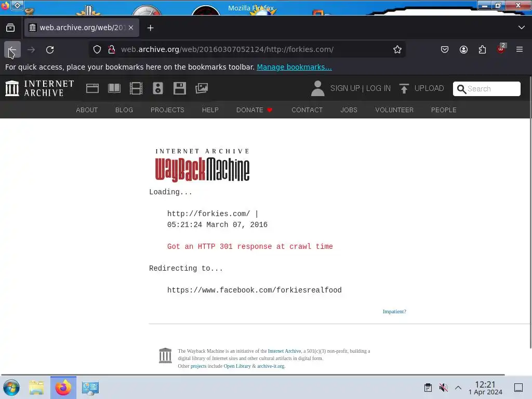Expand the hidden tray icons chevron
532x399 pixels.
(458, 388)
